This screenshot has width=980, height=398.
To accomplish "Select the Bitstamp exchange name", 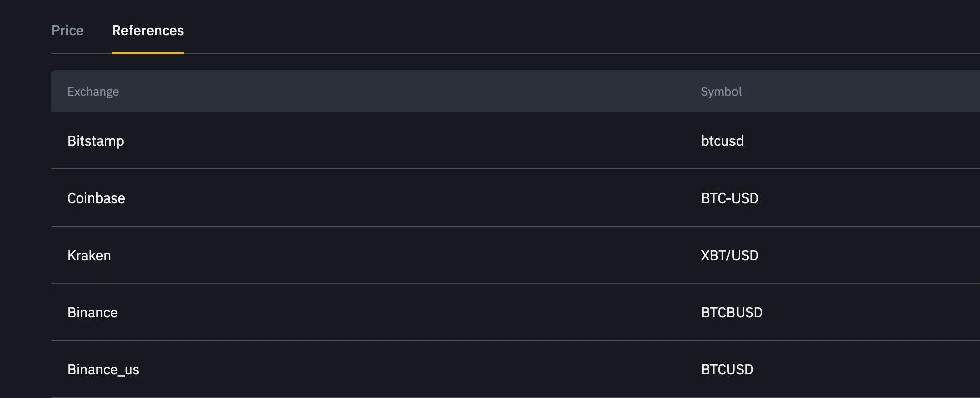I will [95, 141].
